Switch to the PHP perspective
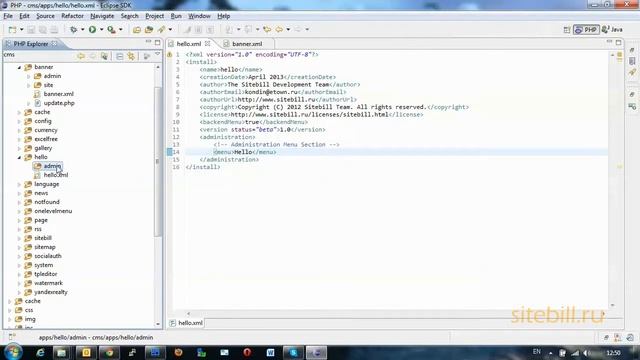640x360 pixels. pyautogui.click(x=586, y=30)
